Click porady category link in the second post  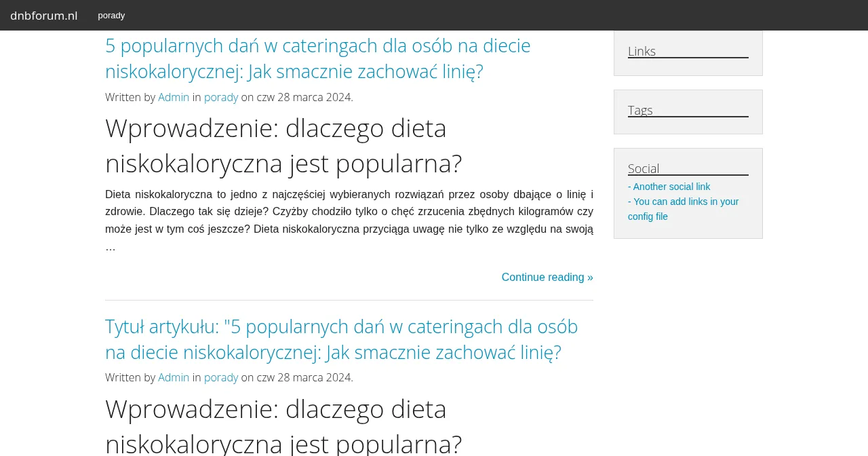[x=221, y=377]
